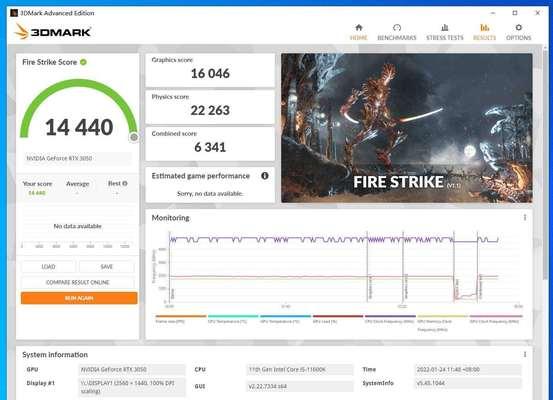This screenshot has width=553, height=400.
Task: Open the Home tab
Action: [x=359, y=32]
